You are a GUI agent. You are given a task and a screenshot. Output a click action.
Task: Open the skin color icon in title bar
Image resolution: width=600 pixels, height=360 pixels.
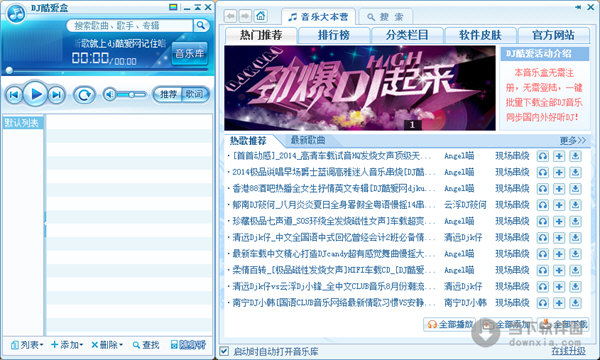click(x=173, y=7)
